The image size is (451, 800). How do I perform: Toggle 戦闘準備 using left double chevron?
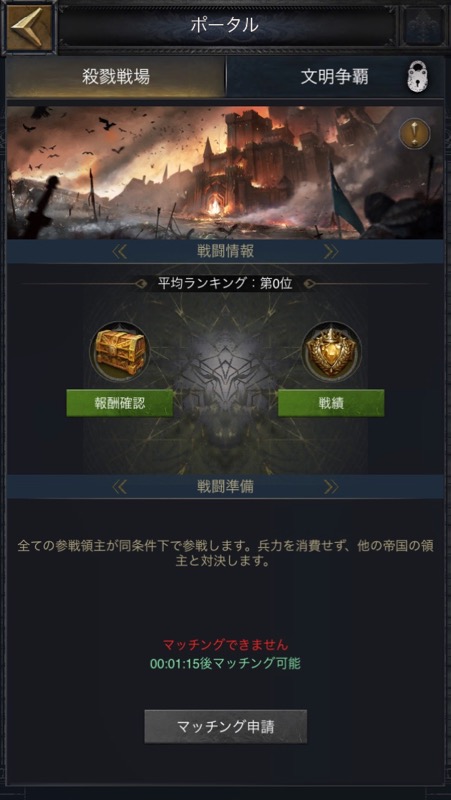119,487
